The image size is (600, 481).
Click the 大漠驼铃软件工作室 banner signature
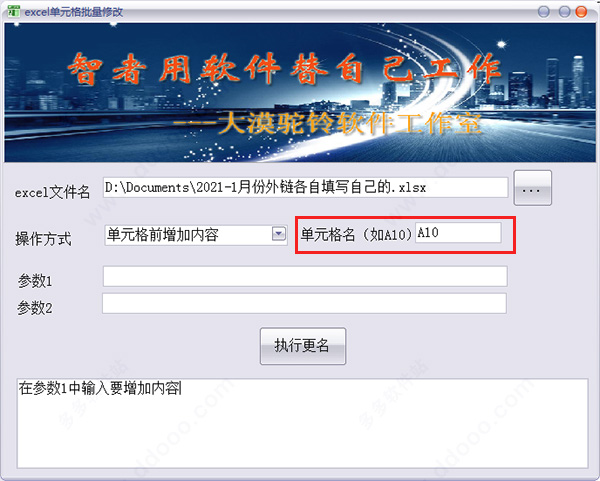point(327,123)
